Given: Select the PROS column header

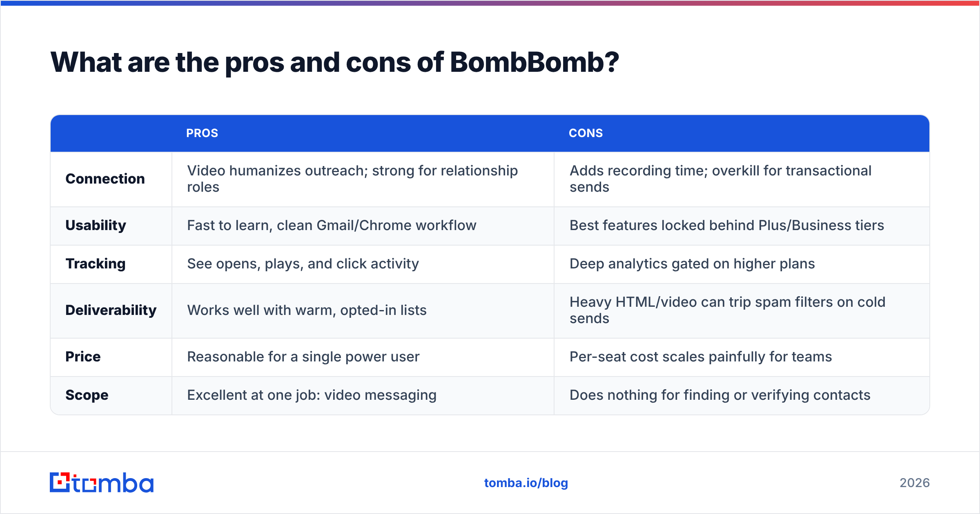Looking at the screenshot, I should 202,133.
